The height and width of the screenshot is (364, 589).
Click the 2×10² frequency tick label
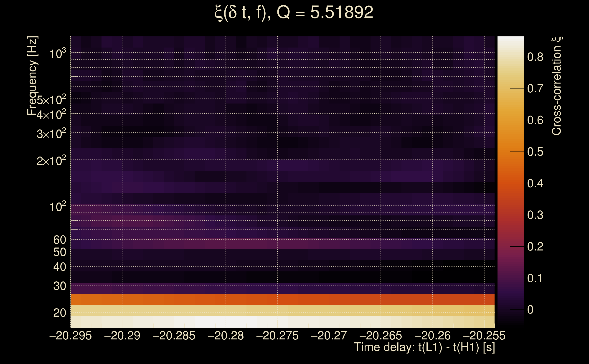[x=51, y=161]
